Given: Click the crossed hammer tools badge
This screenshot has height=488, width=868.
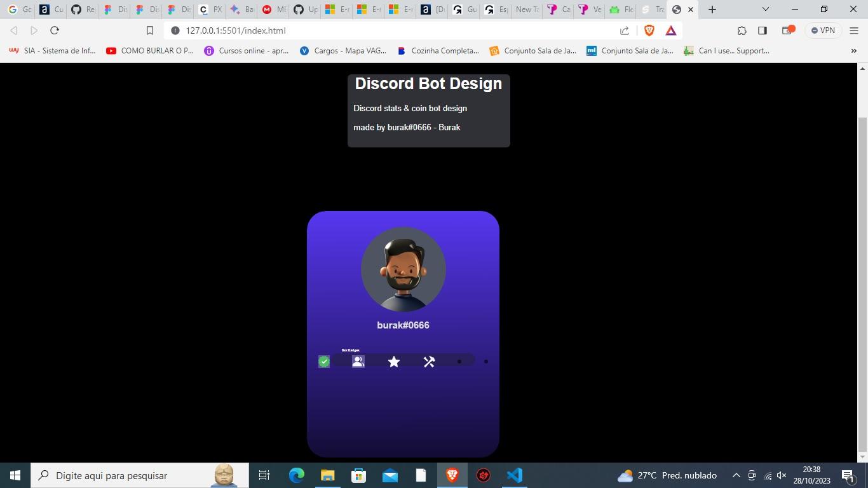Looking at the screenshot, I should point(429,362).
